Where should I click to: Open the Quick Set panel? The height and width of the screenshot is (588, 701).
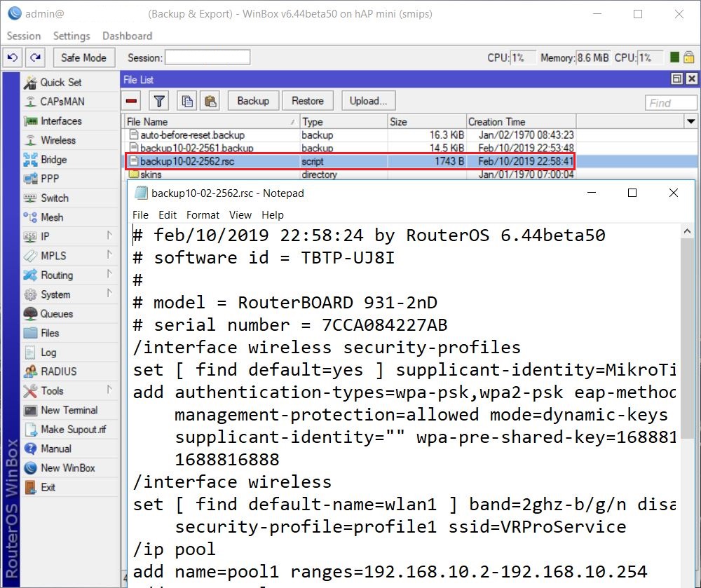coord(49,82)
